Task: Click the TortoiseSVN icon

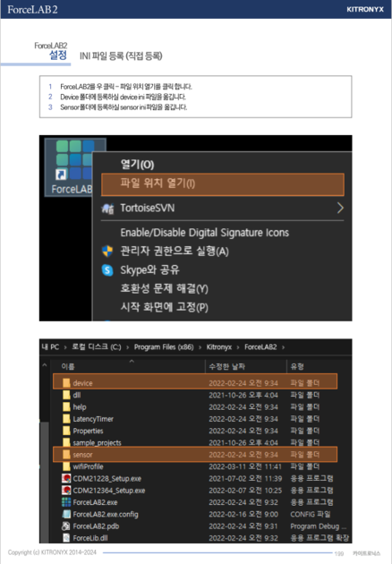Action: click(x=107, y=209)
